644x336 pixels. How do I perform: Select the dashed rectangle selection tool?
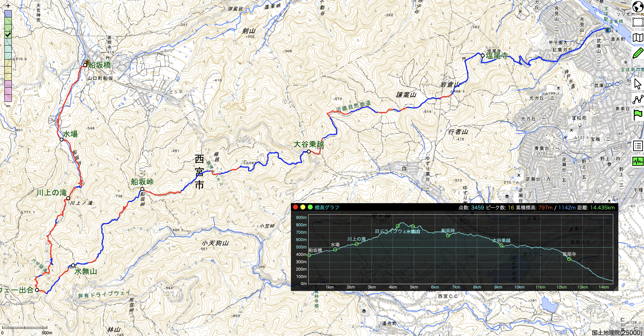pos(638,22)
